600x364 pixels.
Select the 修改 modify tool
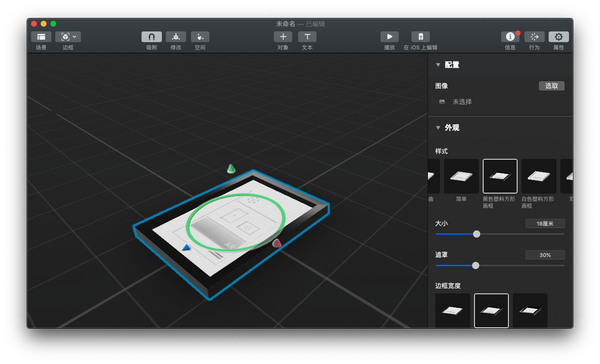tap(176, 37)
